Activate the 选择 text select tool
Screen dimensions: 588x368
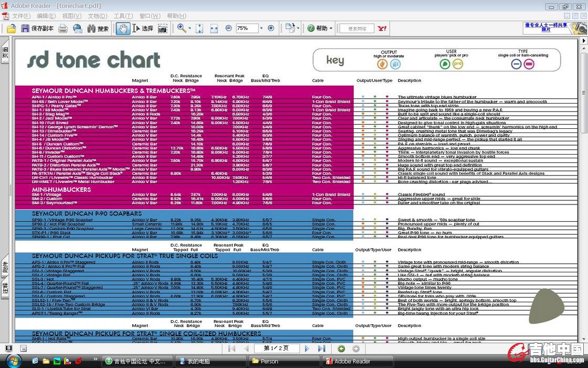click(x=143, y=28)
